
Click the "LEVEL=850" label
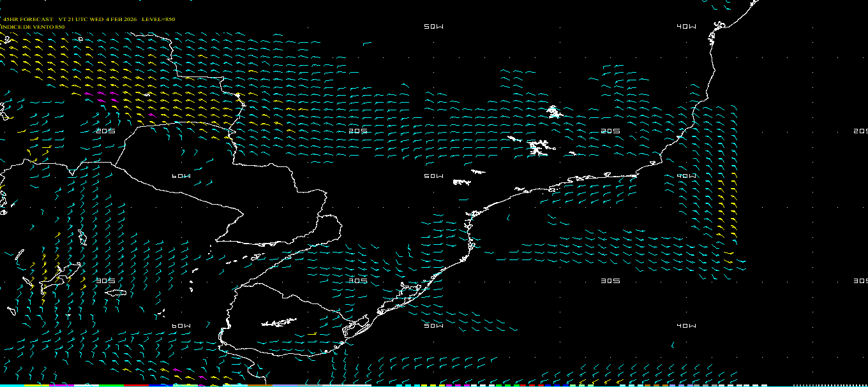158,19
